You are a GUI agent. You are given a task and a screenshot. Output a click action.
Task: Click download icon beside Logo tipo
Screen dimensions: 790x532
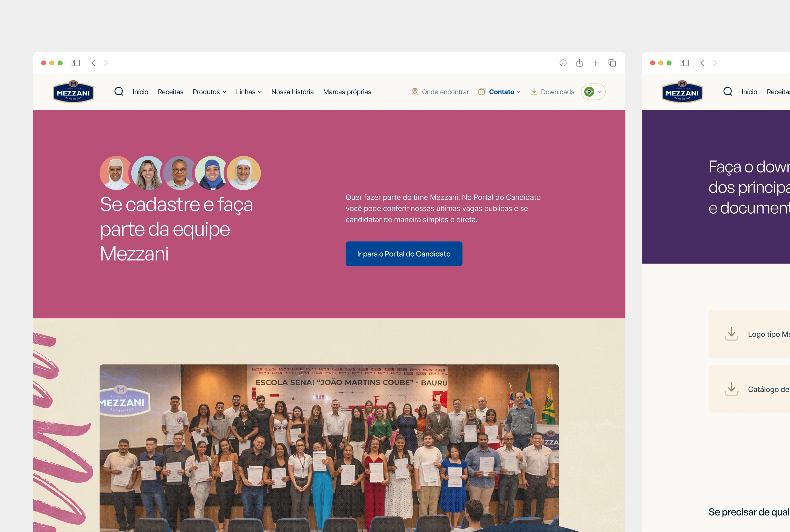coord(731,334)
